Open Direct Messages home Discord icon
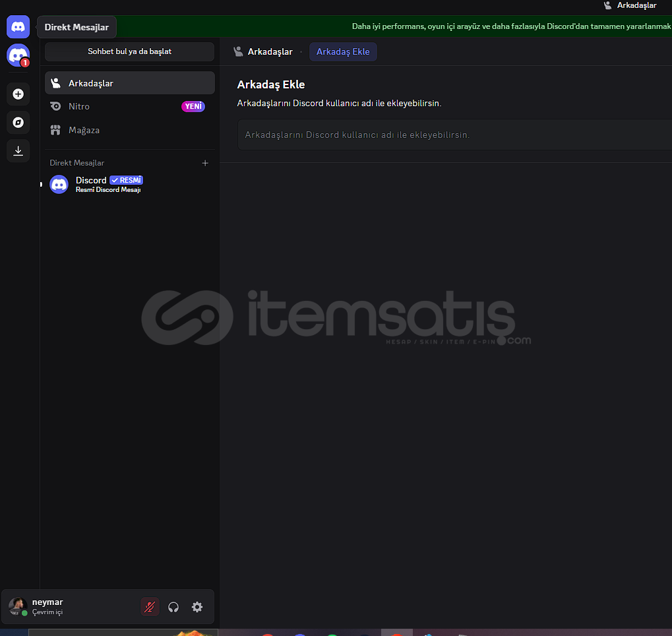The width and height of the screenshot is (672, 636). click(18, 27)
